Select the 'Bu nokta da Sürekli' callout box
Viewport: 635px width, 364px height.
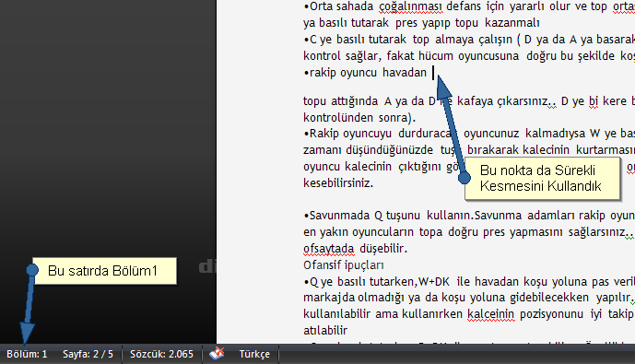[x=542, y=179]
